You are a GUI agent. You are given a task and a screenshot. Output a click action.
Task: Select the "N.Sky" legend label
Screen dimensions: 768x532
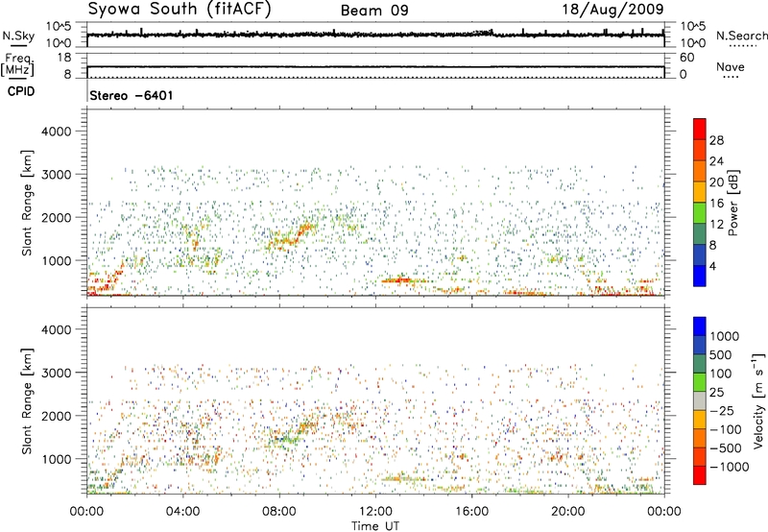pyautogui.click(x=18, y=36)
